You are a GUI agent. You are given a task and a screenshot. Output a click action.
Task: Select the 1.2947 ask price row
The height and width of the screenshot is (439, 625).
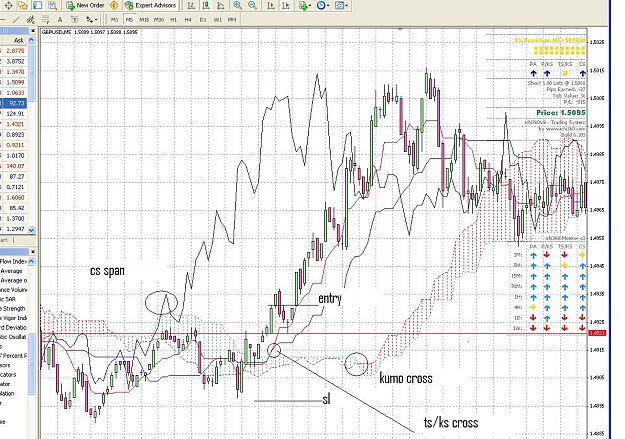point(14,229)
